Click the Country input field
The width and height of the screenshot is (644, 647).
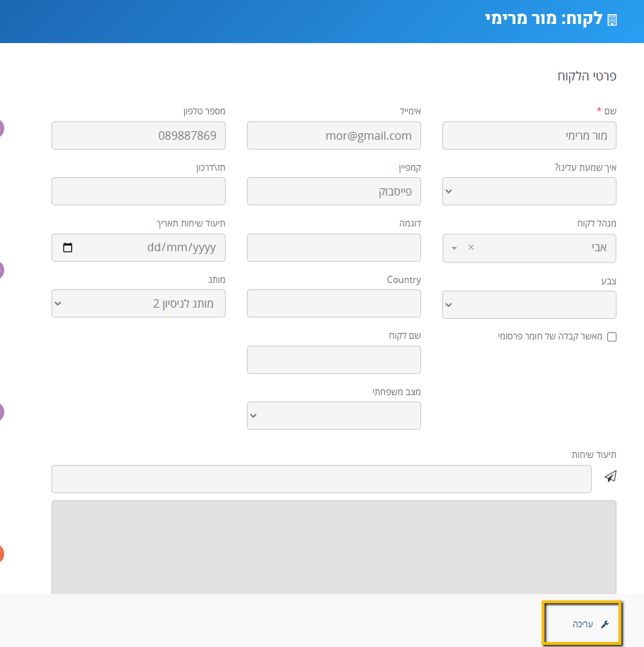(x=334, y=303)
